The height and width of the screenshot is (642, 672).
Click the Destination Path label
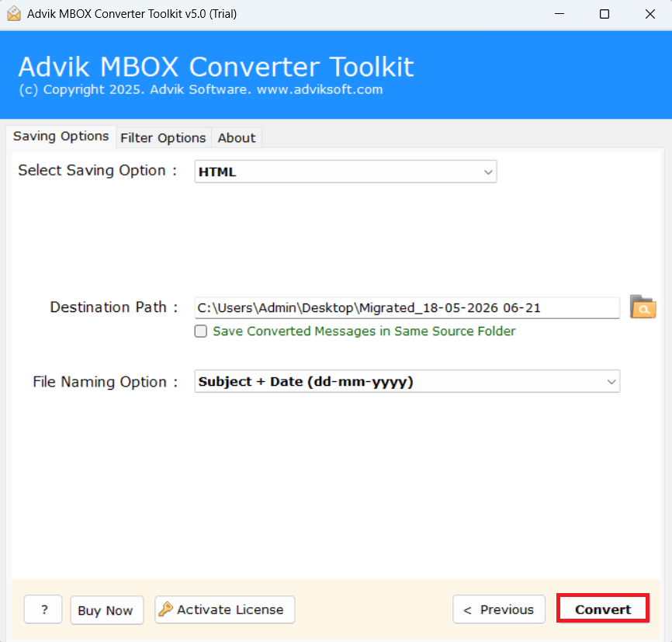pyautogui.click(x=113, y=307)
